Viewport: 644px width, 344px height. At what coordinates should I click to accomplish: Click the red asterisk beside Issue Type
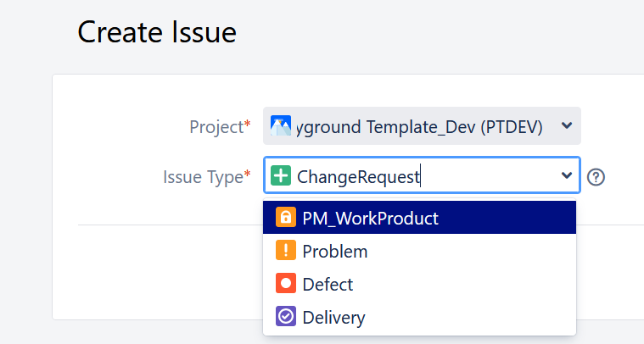coord(247,175)
